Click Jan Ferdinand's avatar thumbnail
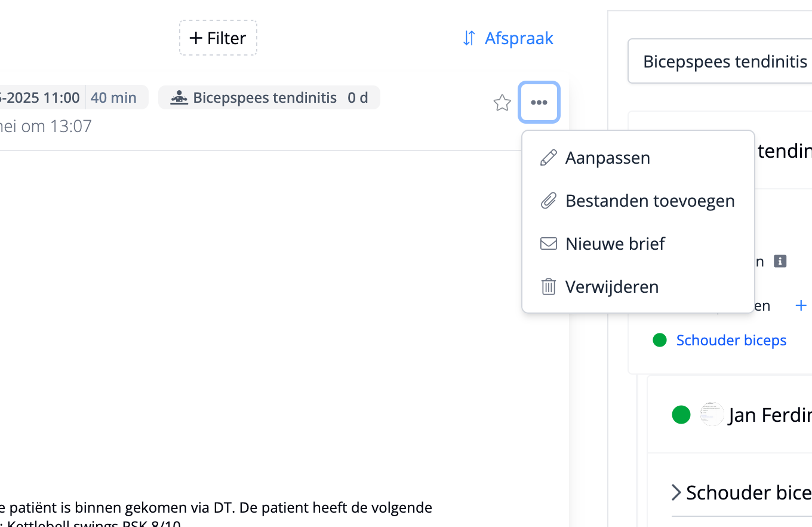This screenshot has width=812, height=527. (712, 414)
